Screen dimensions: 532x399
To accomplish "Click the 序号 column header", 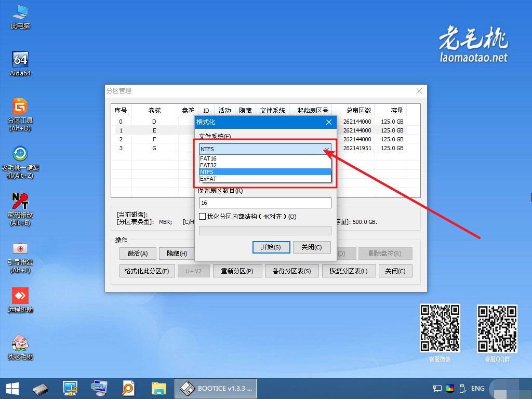I will click(121, 111).
